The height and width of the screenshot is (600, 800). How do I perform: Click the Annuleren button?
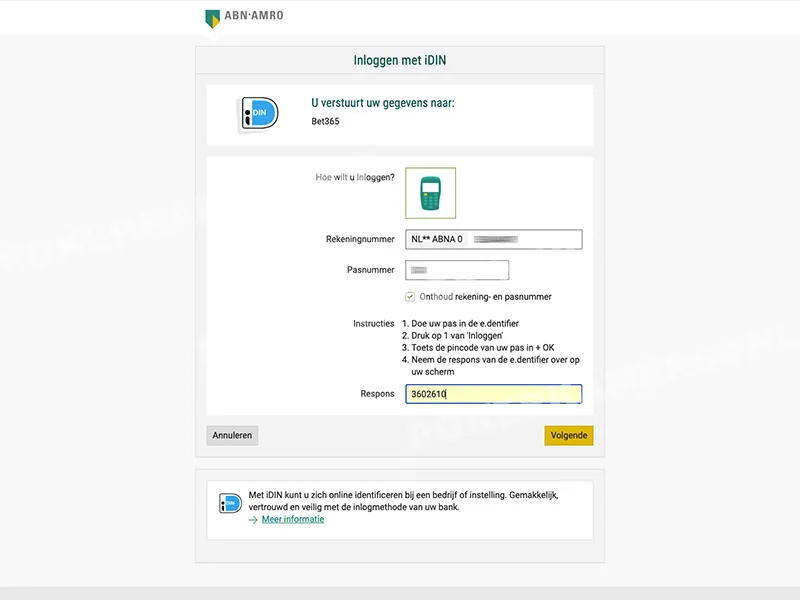232,435
